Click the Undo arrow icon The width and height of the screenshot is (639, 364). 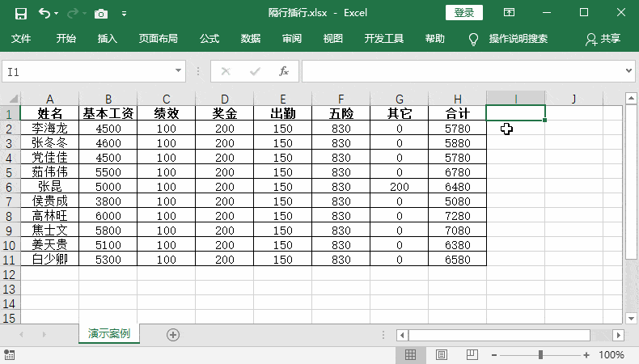tap(44, 14)
